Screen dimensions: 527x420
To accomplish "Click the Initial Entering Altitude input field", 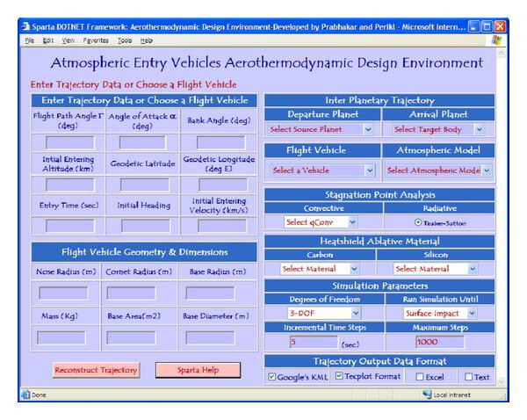I will click(x=70, y=185).
